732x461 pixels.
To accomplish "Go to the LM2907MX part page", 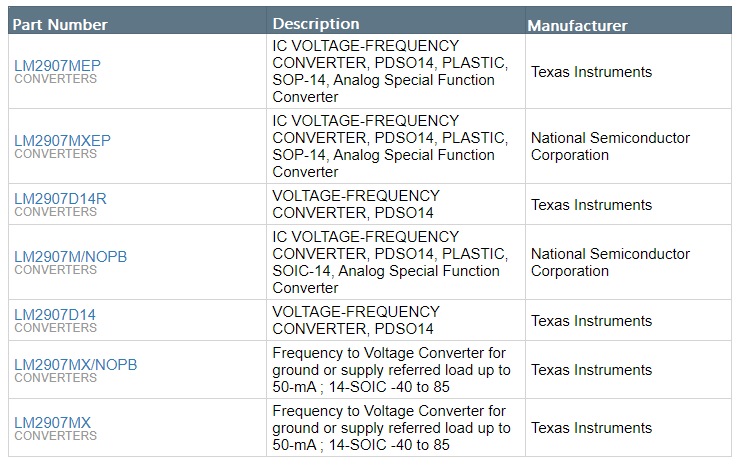I will coord(52,423).
